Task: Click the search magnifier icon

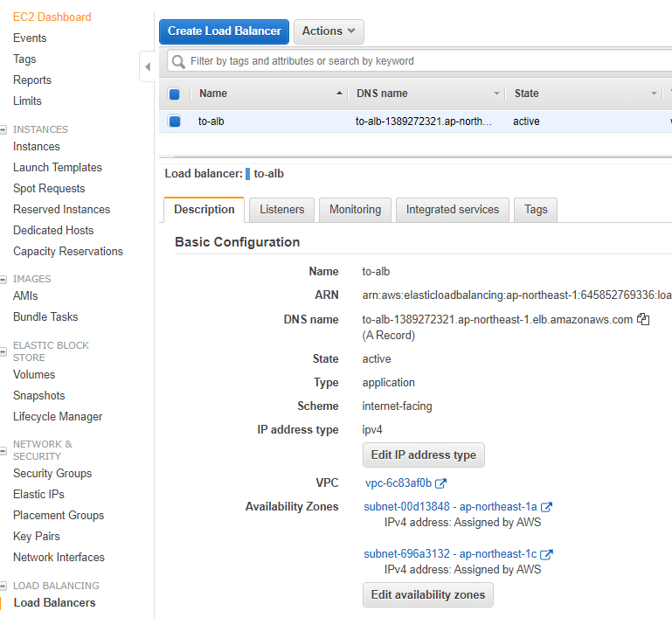Action: click(178, 62)
